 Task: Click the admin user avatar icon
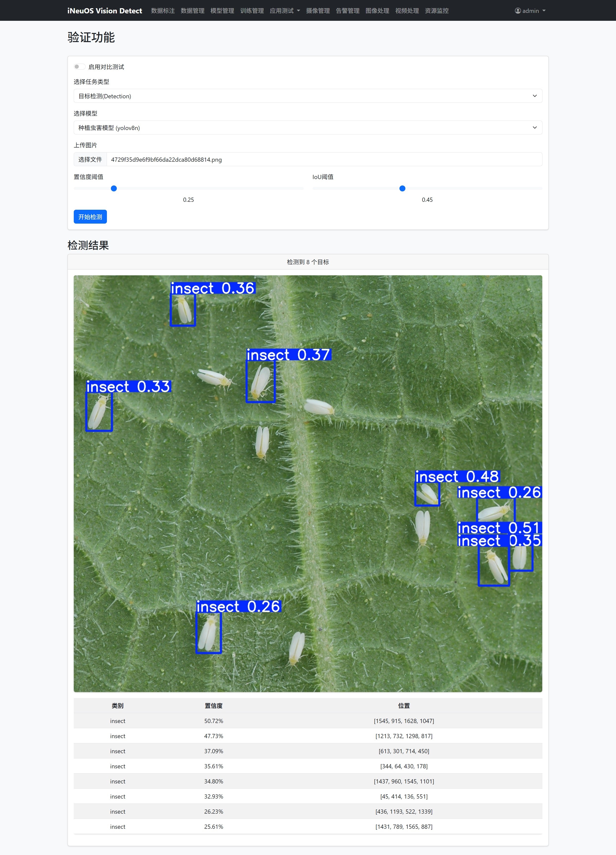click(518, 11)
